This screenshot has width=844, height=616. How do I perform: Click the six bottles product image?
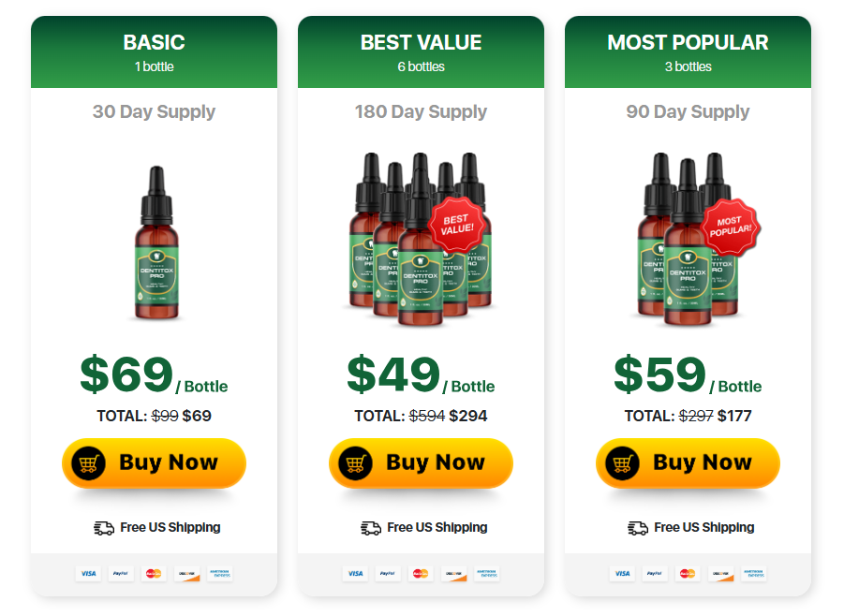419,240
